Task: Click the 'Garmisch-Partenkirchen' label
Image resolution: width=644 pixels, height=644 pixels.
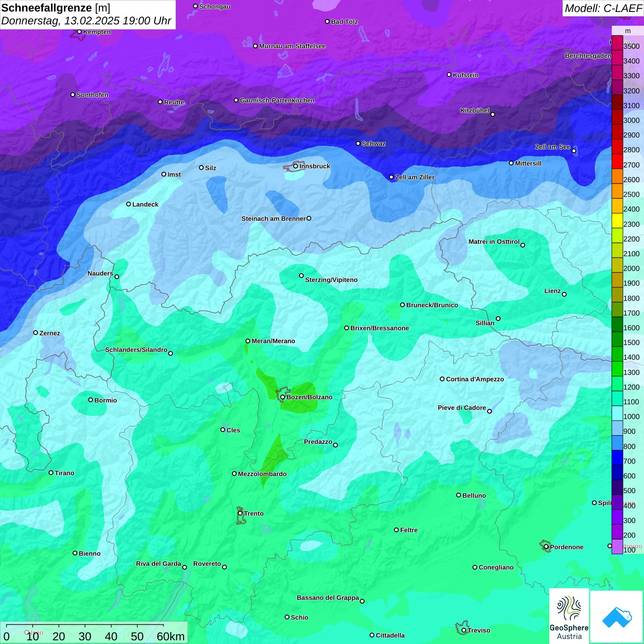Action: [277, 100]
